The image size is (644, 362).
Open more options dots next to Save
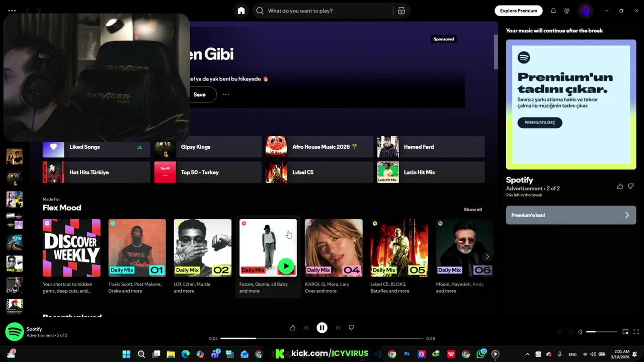(226, 95)
